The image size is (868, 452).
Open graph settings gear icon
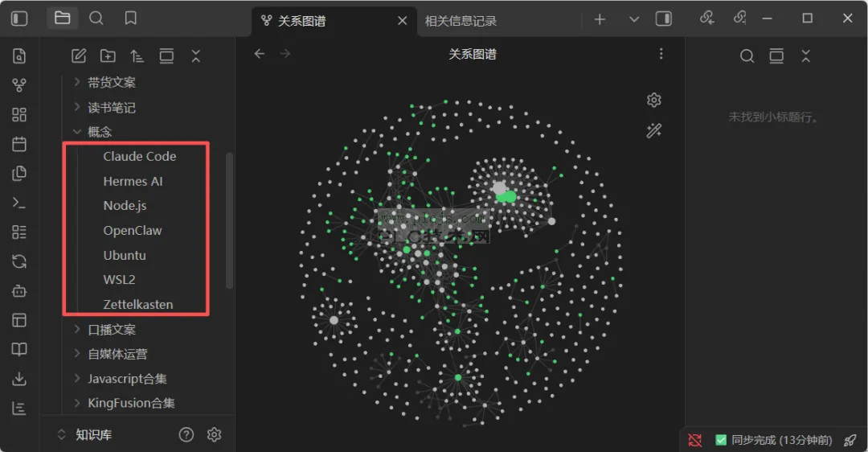coord(653,101)
